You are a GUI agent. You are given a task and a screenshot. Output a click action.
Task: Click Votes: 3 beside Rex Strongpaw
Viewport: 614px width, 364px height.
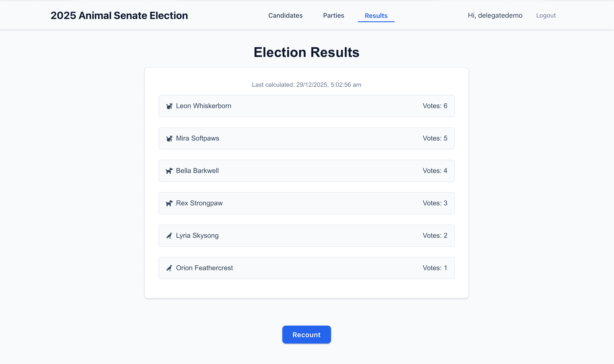point(435,203)
